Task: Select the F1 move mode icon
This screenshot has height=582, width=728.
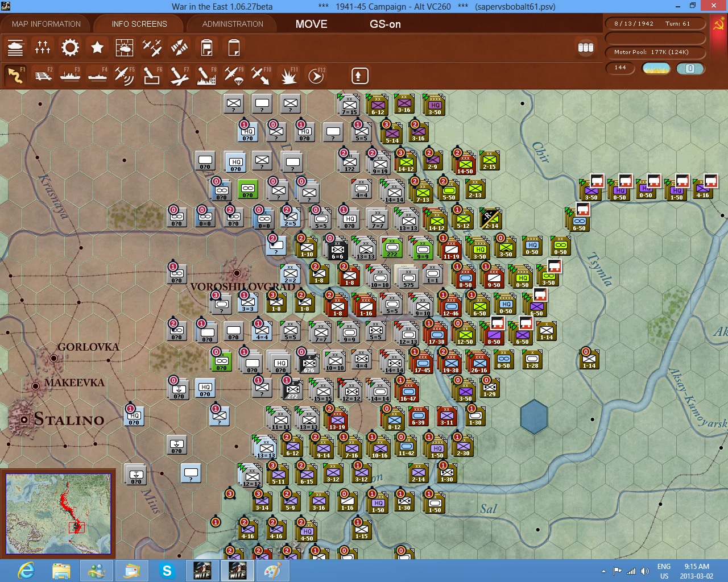Action: click(x=15, y=75)
